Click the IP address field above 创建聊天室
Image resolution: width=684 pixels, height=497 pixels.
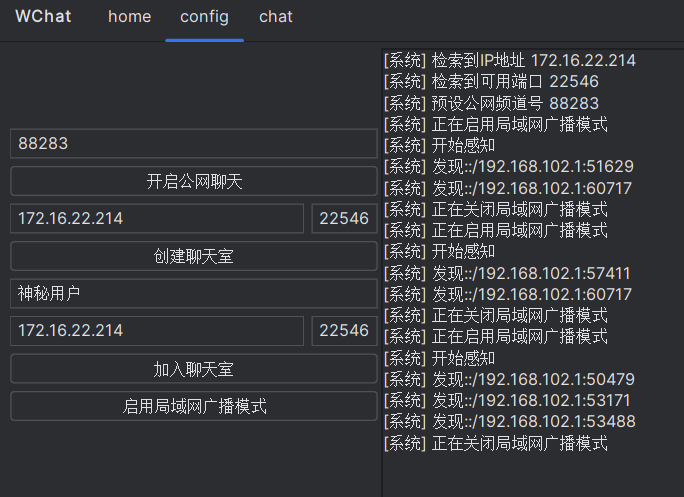click(156, 219)
